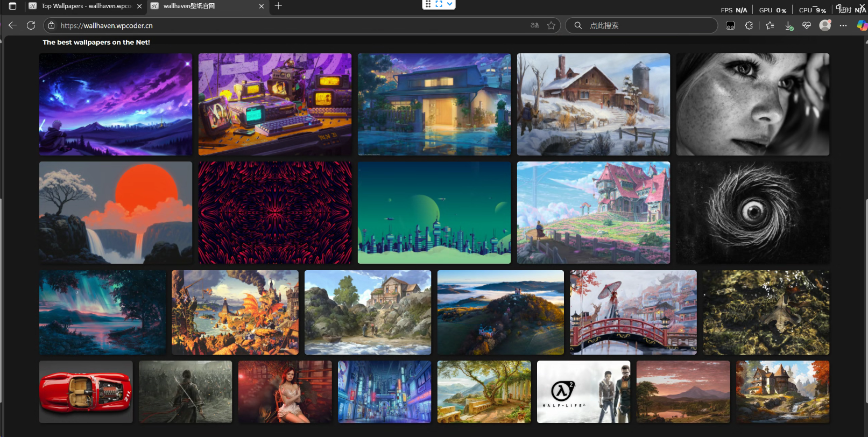Open the Half-Life 2 wallpaper thumbnail
This screenshot has width=868, height=437.
(x=583, y=392)
